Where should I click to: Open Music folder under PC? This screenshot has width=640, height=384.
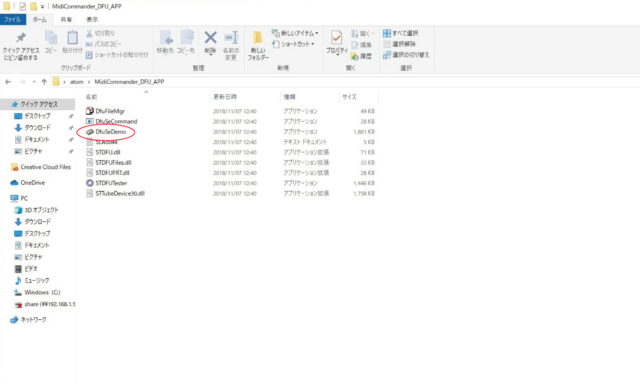point(37,280)
